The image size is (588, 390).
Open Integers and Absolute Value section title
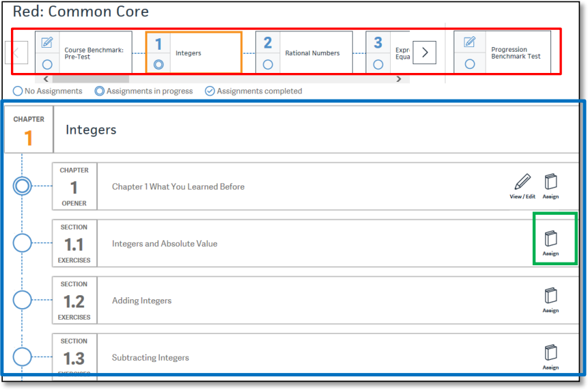click(x=164, y=243)
